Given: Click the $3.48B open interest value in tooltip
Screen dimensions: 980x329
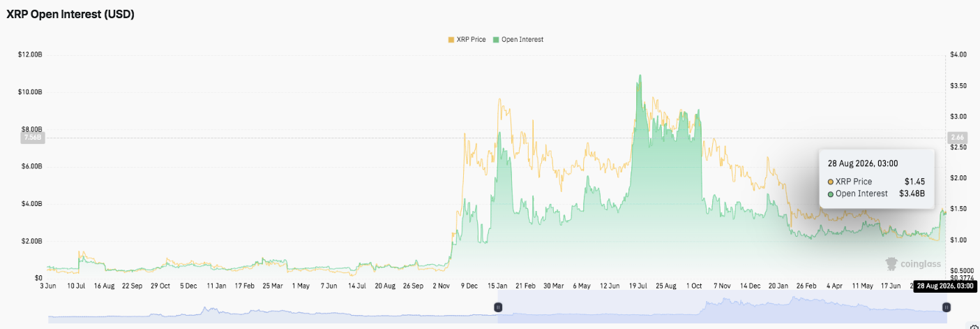Looking at the screenshot, I should [912, 193].
